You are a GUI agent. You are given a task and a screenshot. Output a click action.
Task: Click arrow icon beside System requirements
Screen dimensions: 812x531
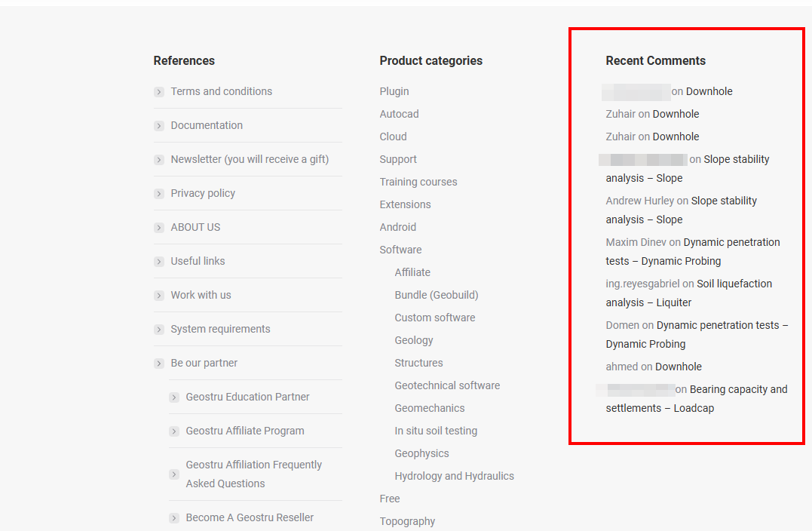[x=159, y=330]
